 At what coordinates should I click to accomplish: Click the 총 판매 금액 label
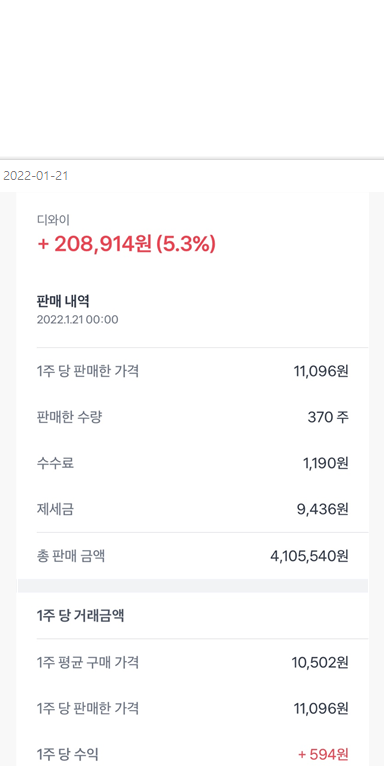tap(70, 556)
